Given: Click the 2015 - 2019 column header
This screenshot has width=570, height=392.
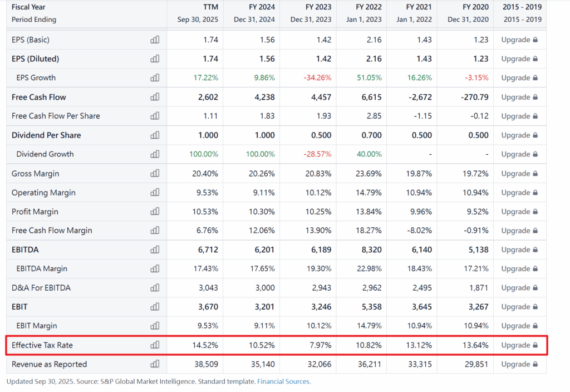Looking at the screenshot, I should (x=522, y=7).
